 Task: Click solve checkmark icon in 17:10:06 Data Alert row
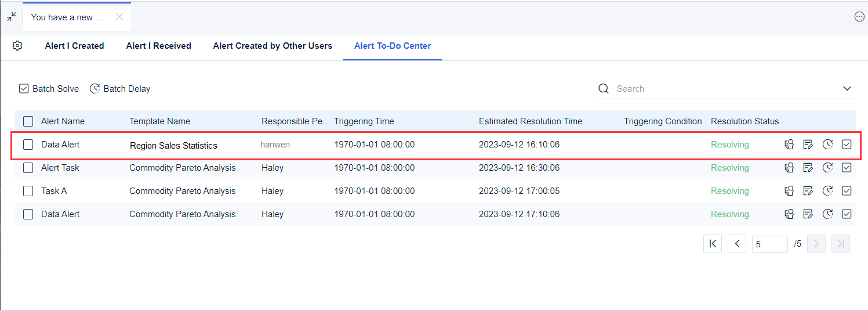[x=847, y=214]
